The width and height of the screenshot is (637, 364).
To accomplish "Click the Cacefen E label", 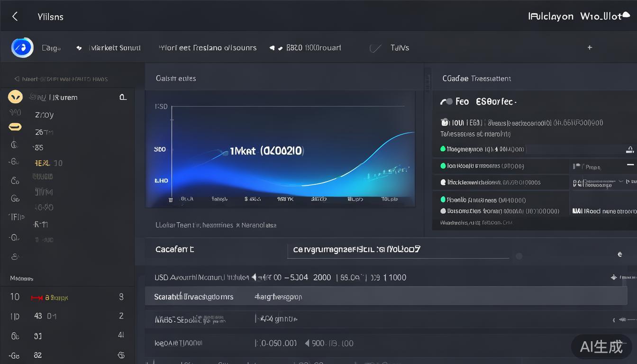I will [174, 249].
